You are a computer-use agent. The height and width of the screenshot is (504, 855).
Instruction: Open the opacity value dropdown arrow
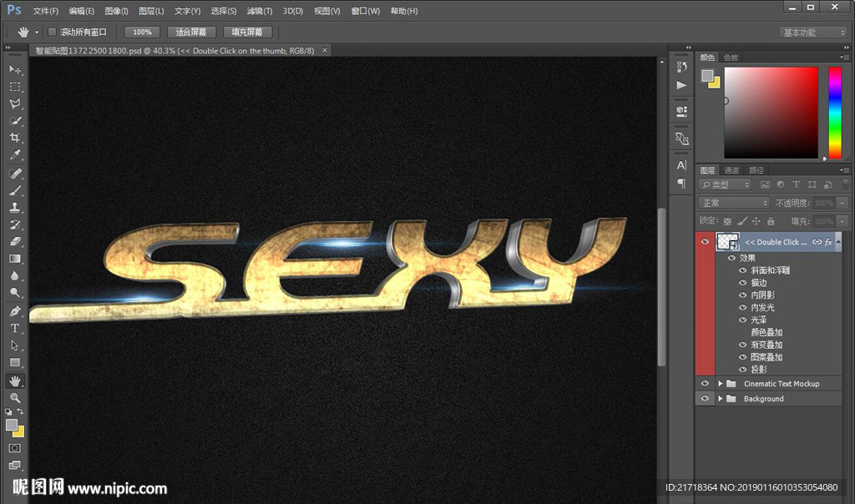pos(842,203)
